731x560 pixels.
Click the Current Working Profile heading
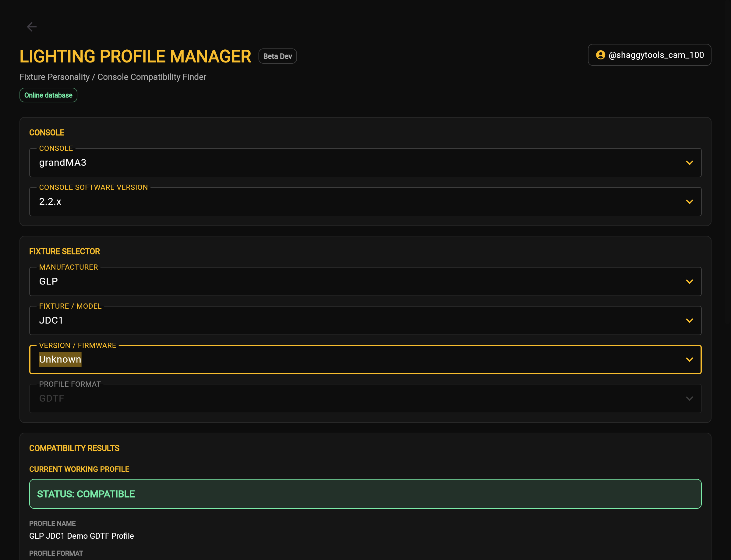click(x=79, y=469)
